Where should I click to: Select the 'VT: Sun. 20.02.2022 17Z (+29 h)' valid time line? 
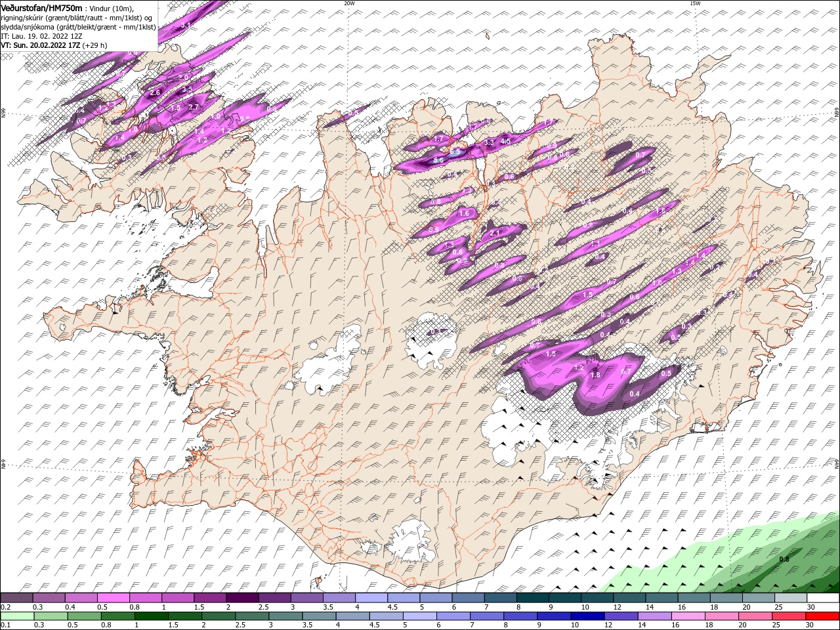(x=54, y=45)
